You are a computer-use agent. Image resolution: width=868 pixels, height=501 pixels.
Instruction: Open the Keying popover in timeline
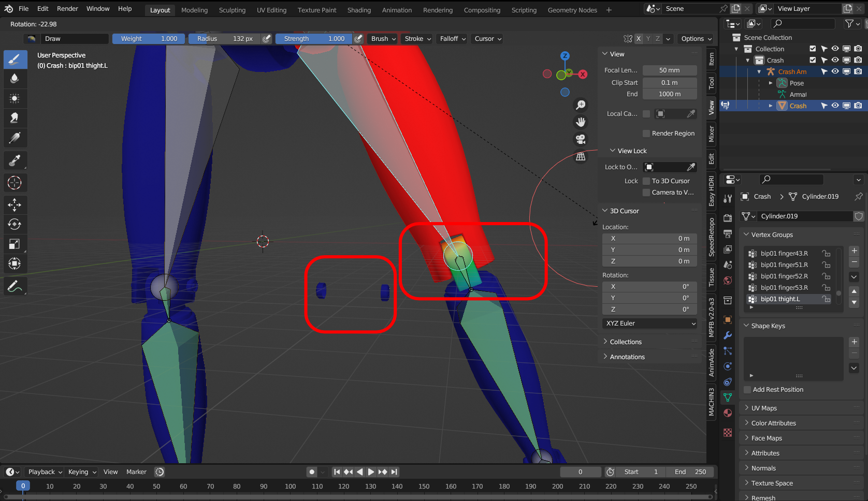pos(82,472)
